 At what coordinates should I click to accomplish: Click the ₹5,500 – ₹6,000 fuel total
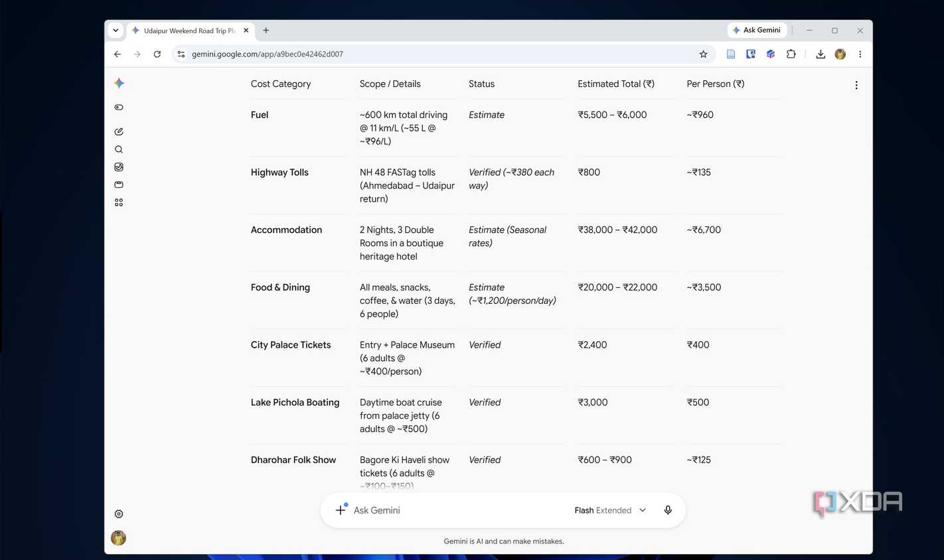pyautogui.click(x=612, y=115)
